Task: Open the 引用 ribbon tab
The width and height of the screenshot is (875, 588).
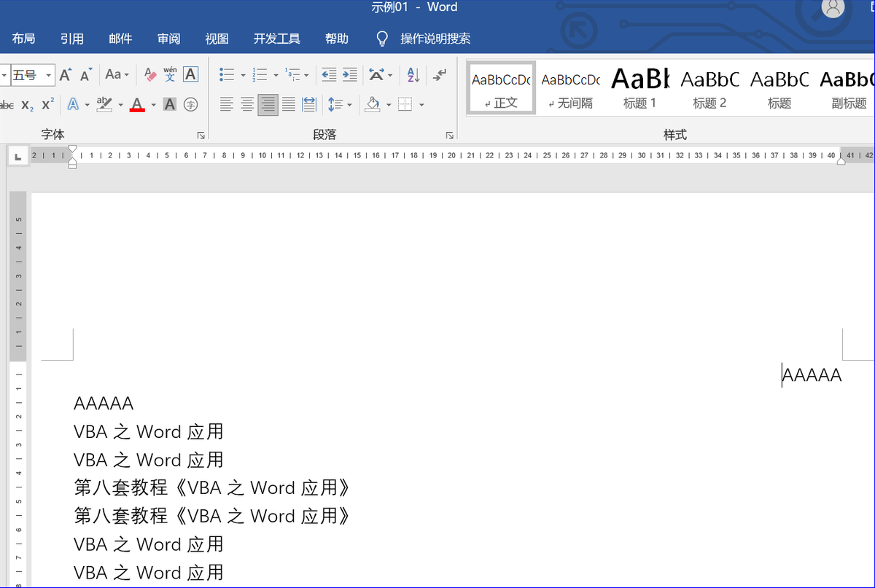Action: (72, 39)
